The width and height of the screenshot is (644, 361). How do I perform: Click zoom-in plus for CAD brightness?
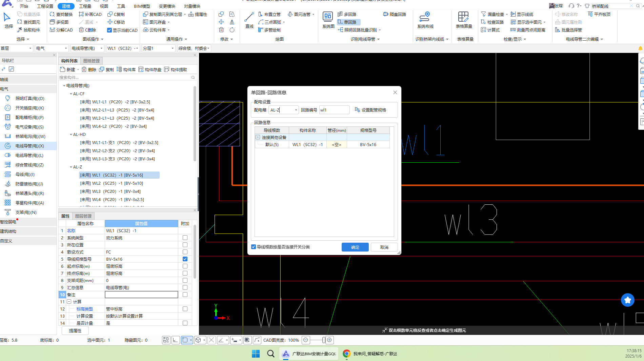(329, 340)
